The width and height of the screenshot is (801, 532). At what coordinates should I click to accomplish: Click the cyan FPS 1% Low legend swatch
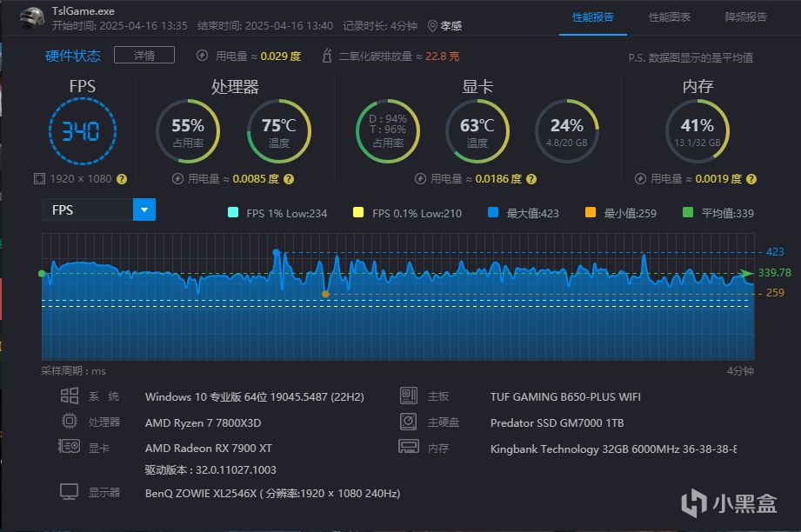point(233,212)
